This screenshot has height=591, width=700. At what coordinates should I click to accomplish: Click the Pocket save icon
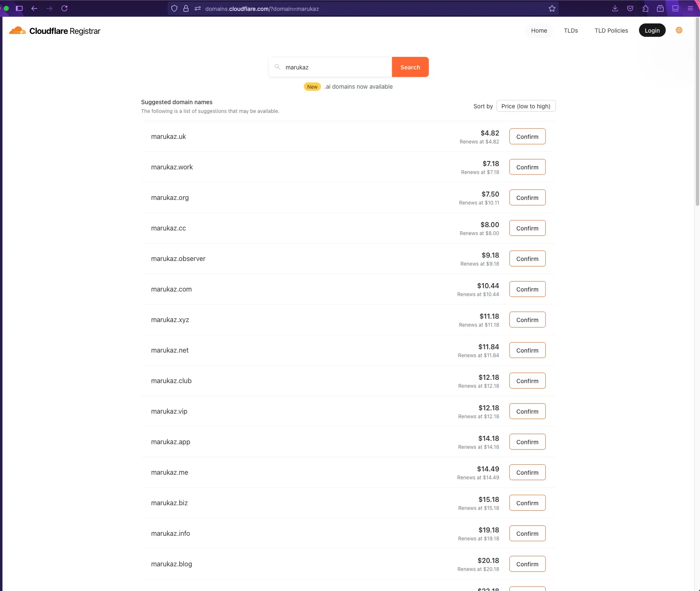point(630,8)
